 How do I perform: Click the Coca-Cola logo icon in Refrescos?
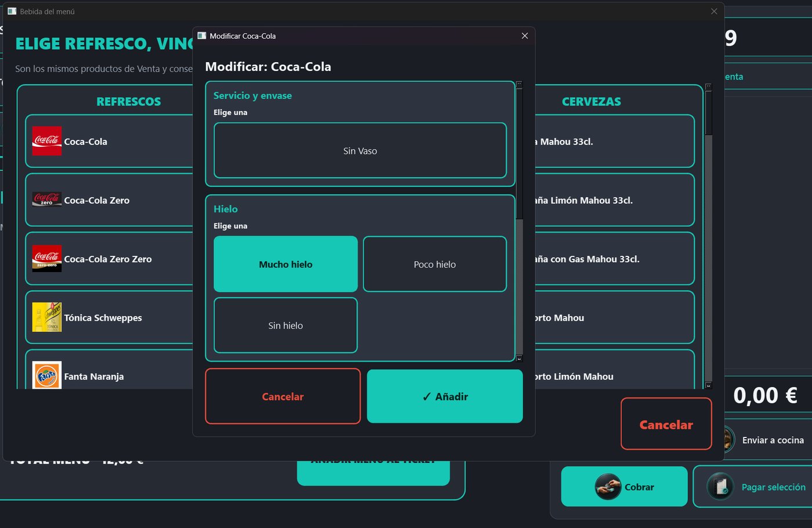[x=47, y=141]
